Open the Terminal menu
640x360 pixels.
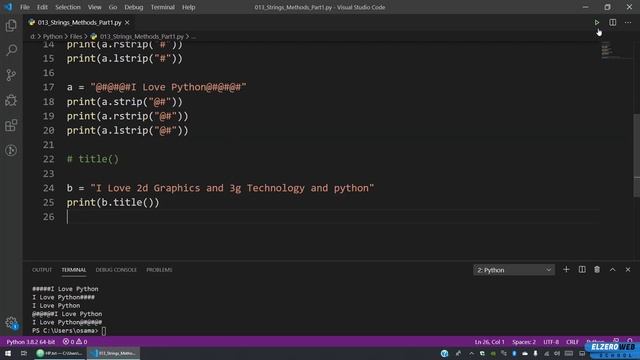162,7
